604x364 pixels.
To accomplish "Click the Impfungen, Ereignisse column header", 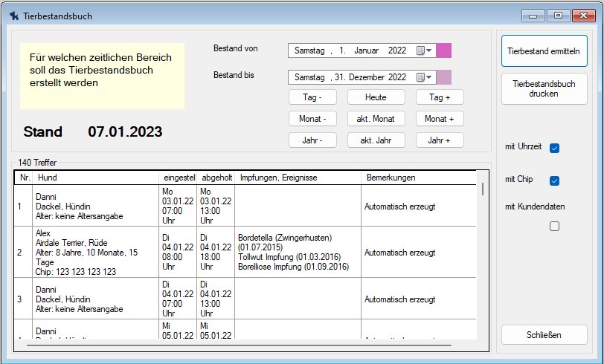I will [298, 178].
